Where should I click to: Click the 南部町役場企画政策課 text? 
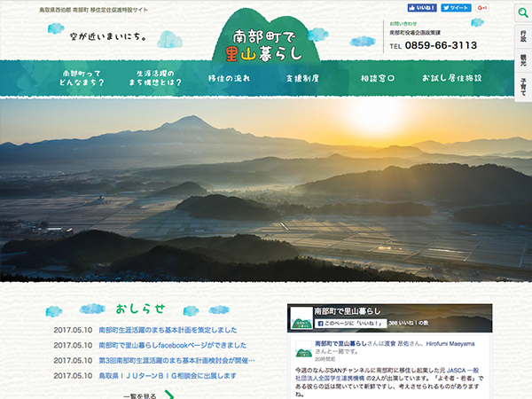point(415,33)
